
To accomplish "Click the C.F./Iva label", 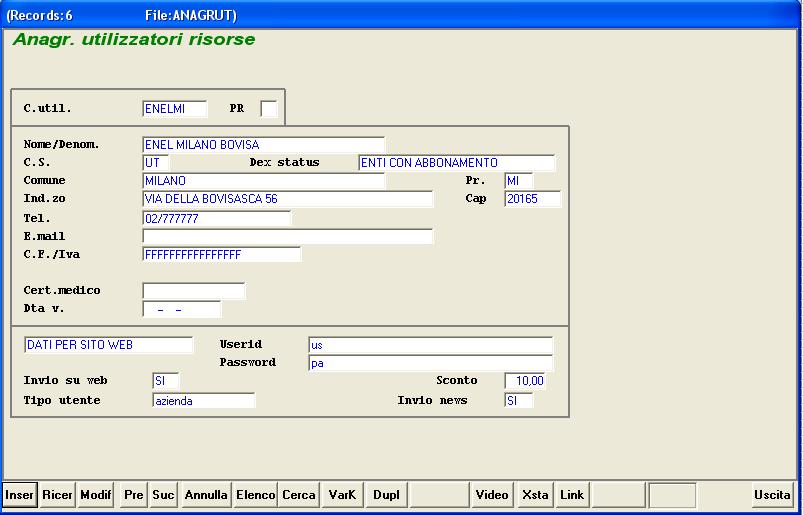I will point(51,254).
